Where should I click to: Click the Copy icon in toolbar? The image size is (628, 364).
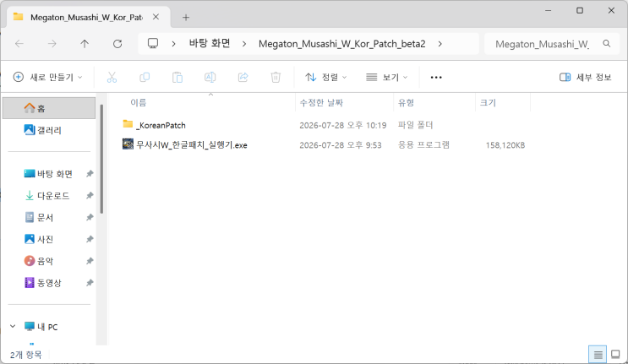coord(145,77)
